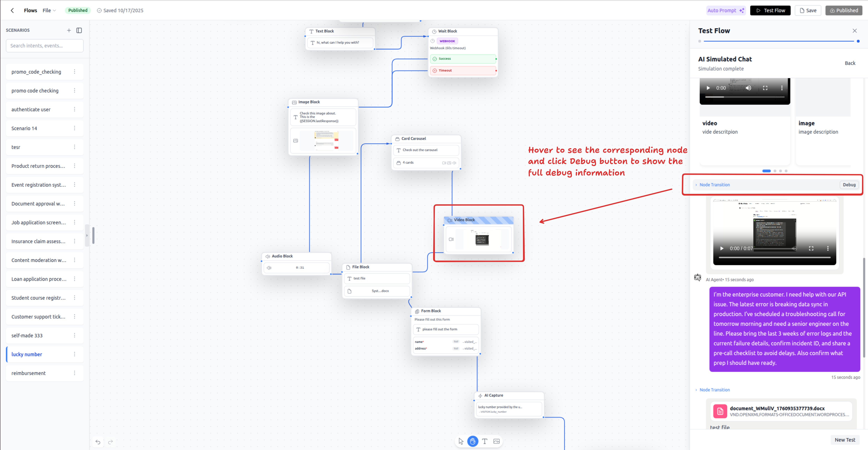Add a new scenario with plus icon
Screen dimensions: 868x450
tap(69, 30)
